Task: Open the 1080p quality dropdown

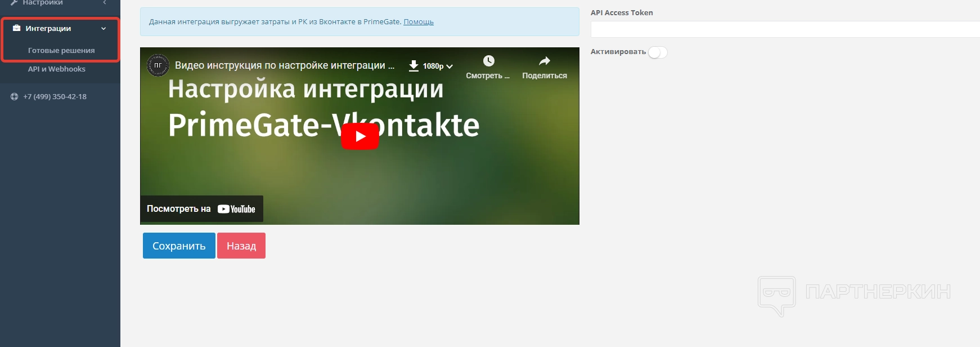Action: [438, 66]
